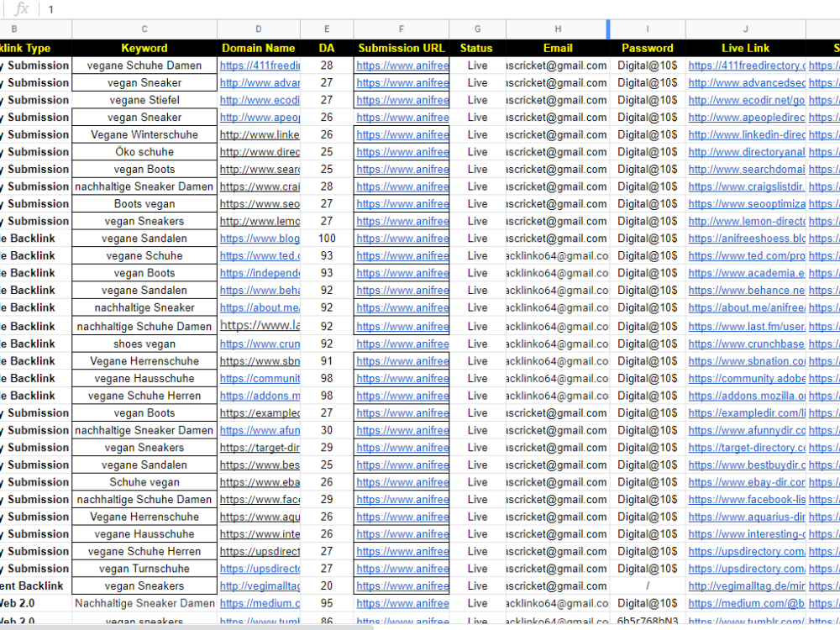840x630 pixels.
Task: Select password cell in 'Öko schuhe' row
Action: tap(647, 152)
